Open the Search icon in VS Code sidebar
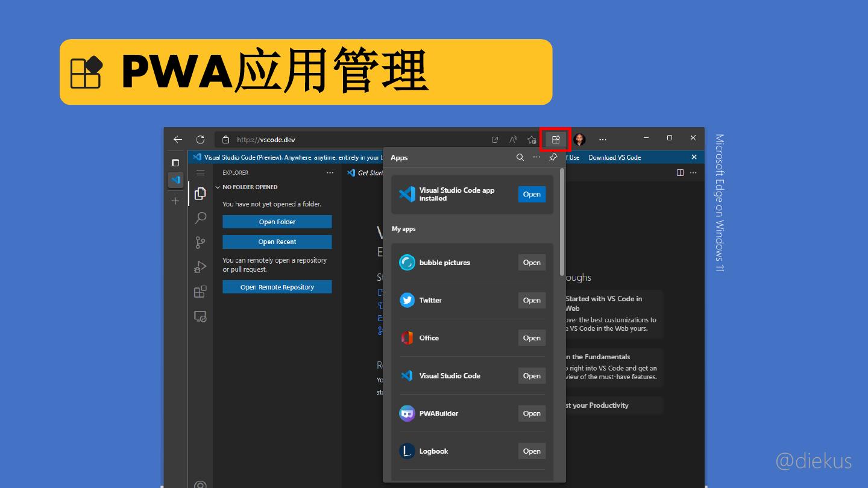Viewport: 868px width, 488px height. 200,218
